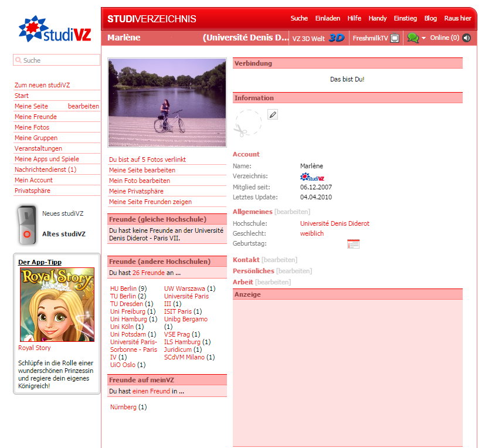Open Meine Seite in sidebar
The height and width of the screenshot is (448, 485).
(x=31, y=106)
